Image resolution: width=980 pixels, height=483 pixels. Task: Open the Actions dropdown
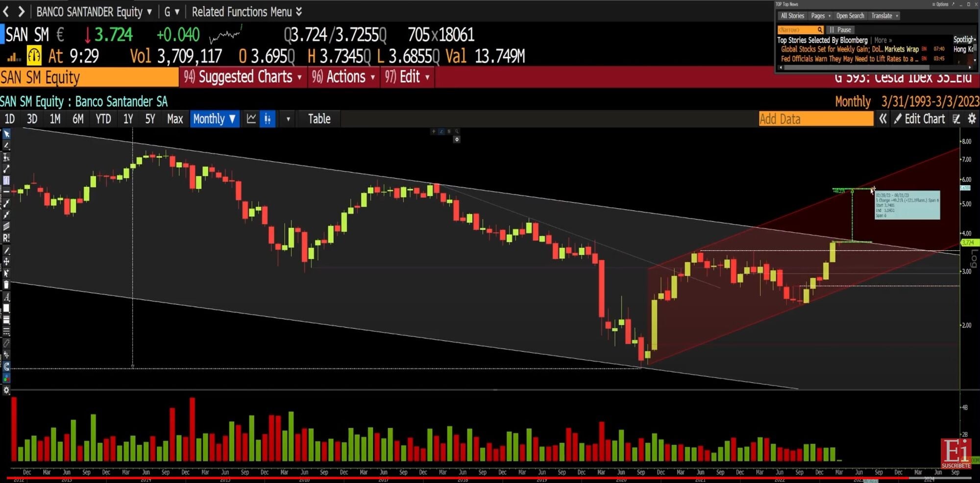tap(343, 77)
